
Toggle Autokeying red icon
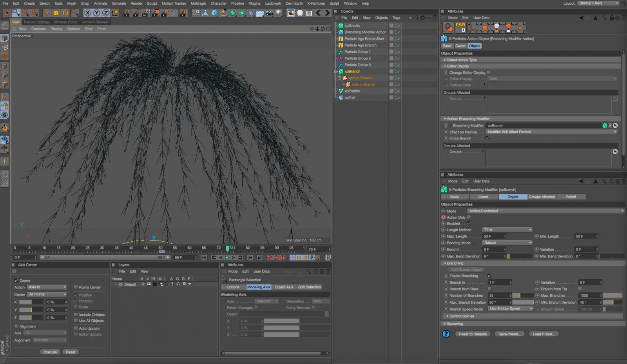276,257
